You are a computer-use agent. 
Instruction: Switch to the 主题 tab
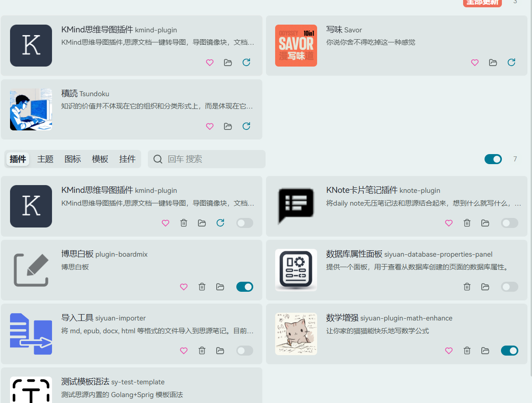coord(45,159)
